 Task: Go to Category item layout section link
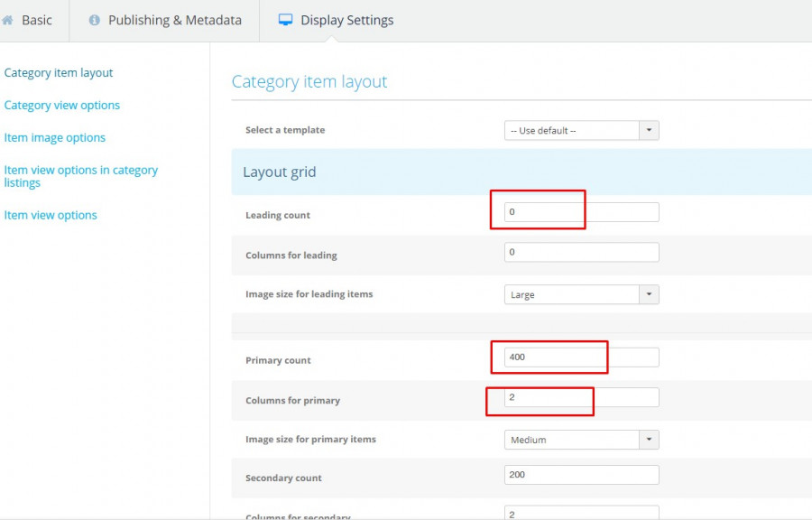pos(59,72)
